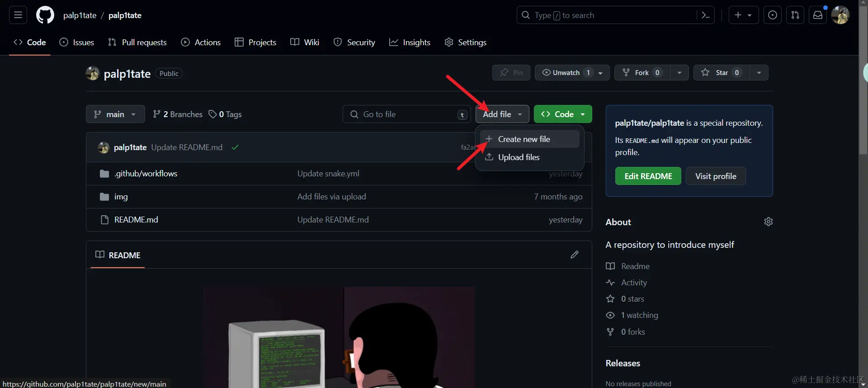Image resolution: width=868 pixels, height=388 pixels.
Task: Switch to the Issues tab
Action: (x=77, y=42)
